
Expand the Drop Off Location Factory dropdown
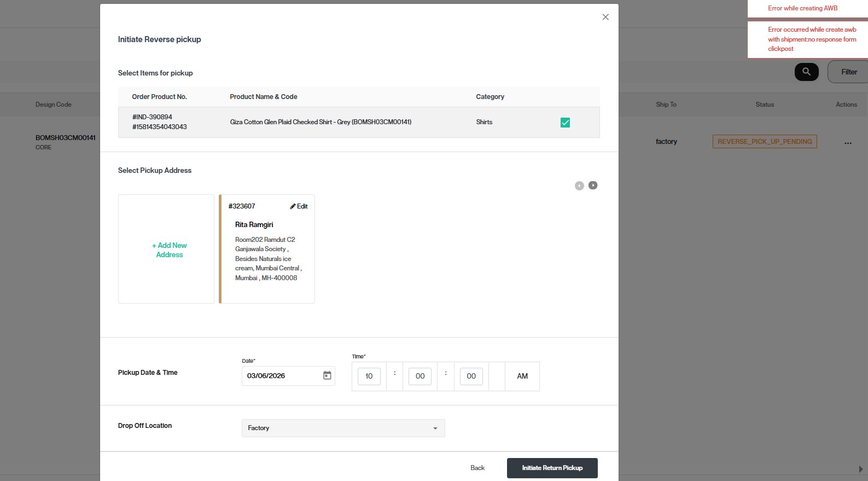343,428
